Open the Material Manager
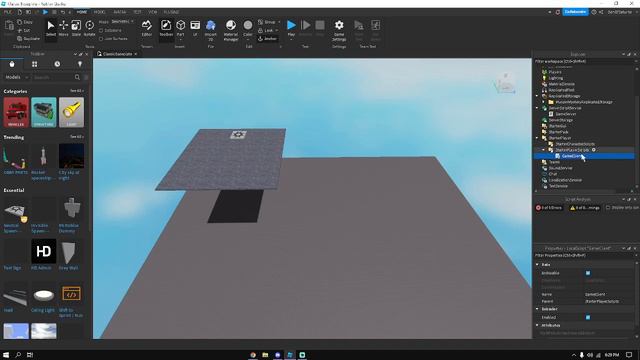640x360 pixels. coord(231,30)
